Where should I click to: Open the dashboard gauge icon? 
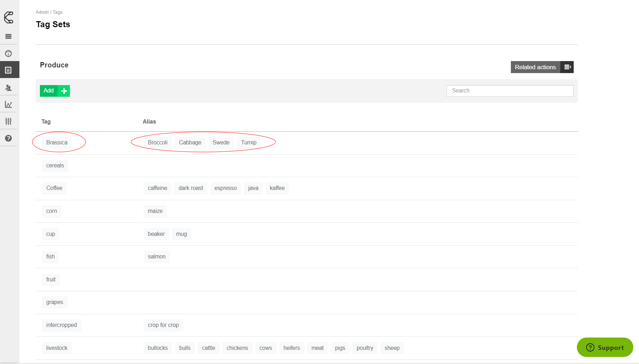pyautogui.click(x=8, y=54)
